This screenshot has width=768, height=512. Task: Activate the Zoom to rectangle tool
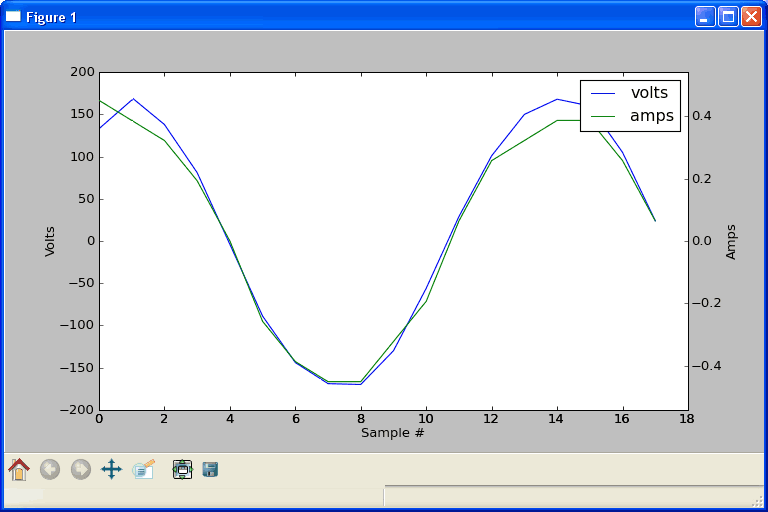pos(144,469)
